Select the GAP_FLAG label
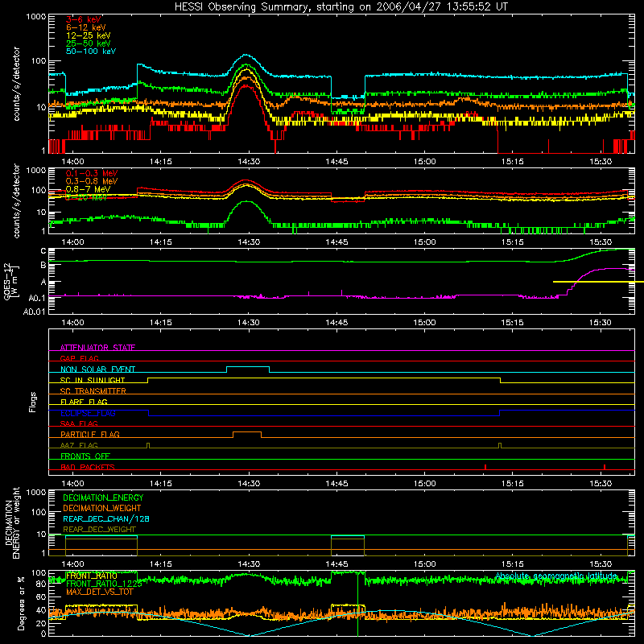This screenshot has height=644, width=644. coord(79,358)
